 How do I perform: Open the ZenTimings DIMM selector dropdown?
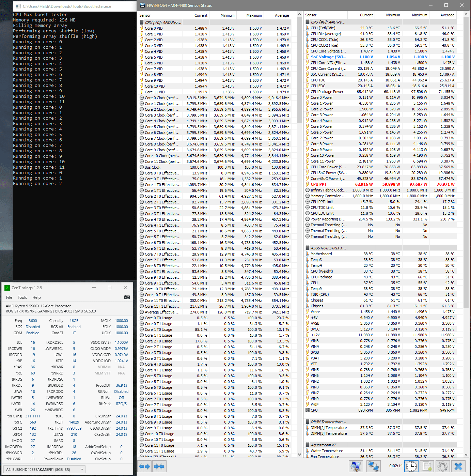click(x=45, y=469)
